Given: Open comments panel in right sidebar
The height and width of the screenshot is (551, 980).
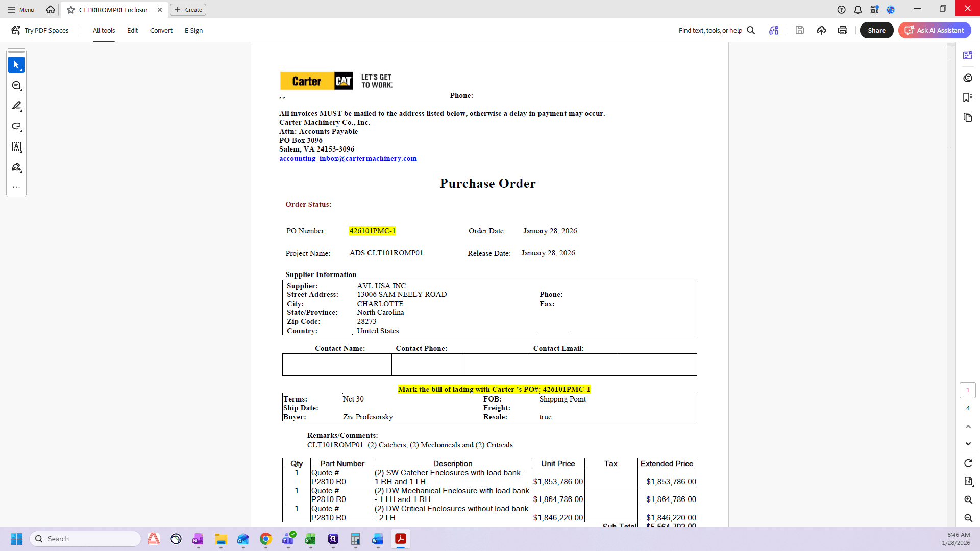Looking at the screenshot, I should [968, 78].
